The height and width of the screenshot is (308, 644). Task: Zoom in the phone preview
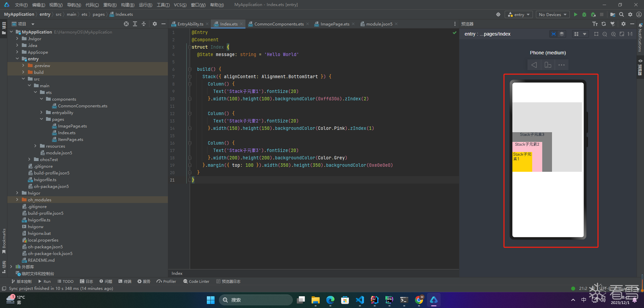(x=613, y=34)
